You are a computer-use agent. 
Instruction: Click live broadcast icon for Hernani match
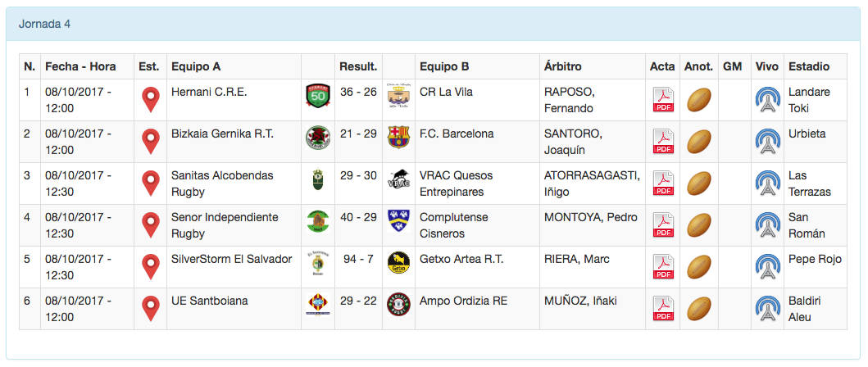click(767, 100)
